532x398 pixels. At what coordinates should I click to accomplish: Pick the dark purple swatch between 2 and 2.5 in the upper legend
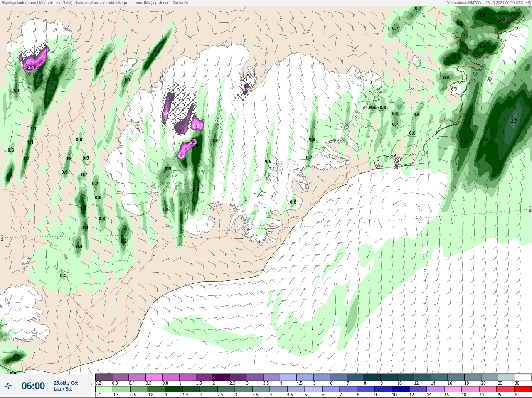coord(222,377)
